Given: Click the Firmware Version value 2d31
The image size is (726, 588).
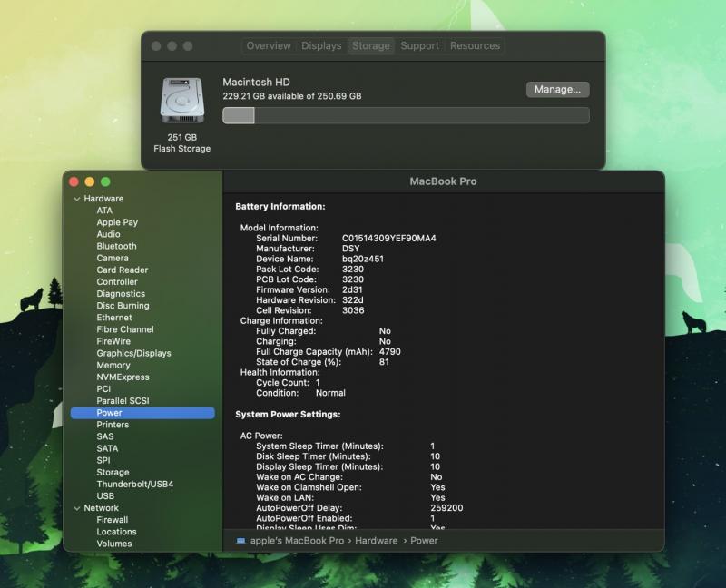Looking at the screenshot, I should pyautogui.click(x=352, y=289).
